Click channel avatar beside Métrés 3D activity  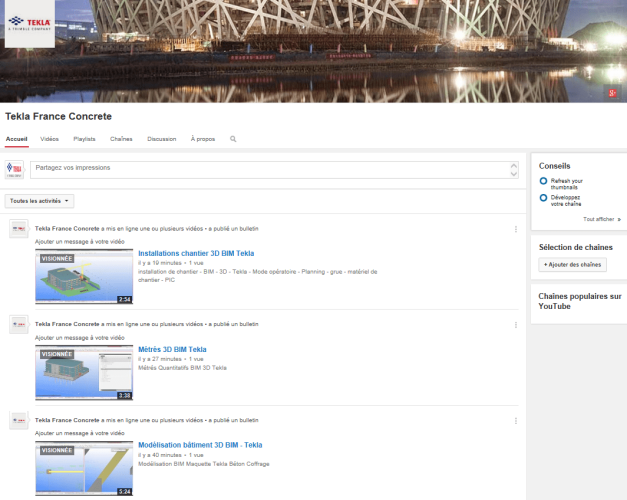tap(19, 324)
